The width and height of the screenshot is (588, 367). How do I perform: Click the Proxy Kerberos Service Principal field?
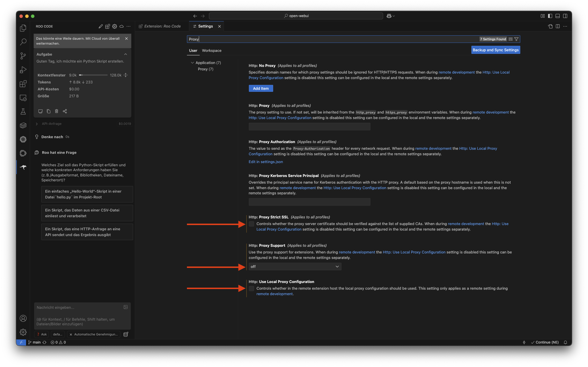click(x=309, y=202)
